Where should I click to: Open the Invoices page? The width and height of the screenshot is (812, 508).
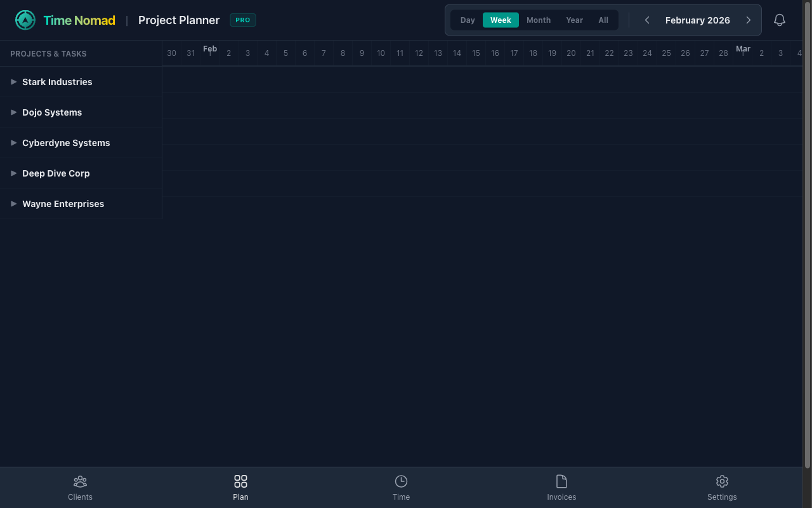coord(561,488)
